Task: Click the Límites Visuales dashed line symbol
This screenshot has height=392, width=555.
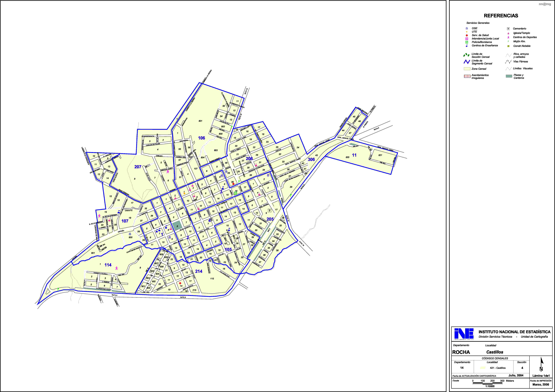Action: tap(508, 69)
